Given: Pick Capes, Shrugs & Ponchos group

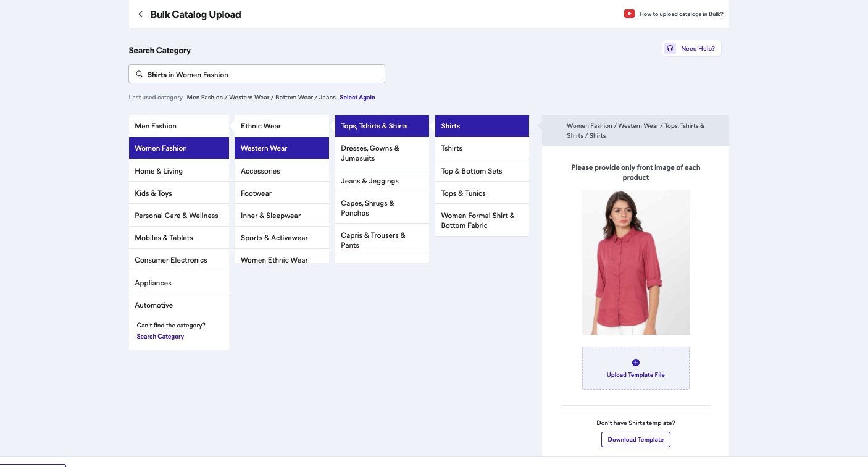Looking at the screenshot, I should coord(382,208).
